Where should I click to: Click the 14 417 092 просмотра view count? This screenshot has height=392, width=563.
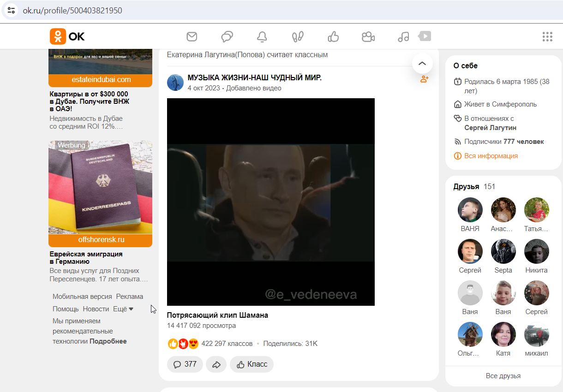[x=201, y=326]
